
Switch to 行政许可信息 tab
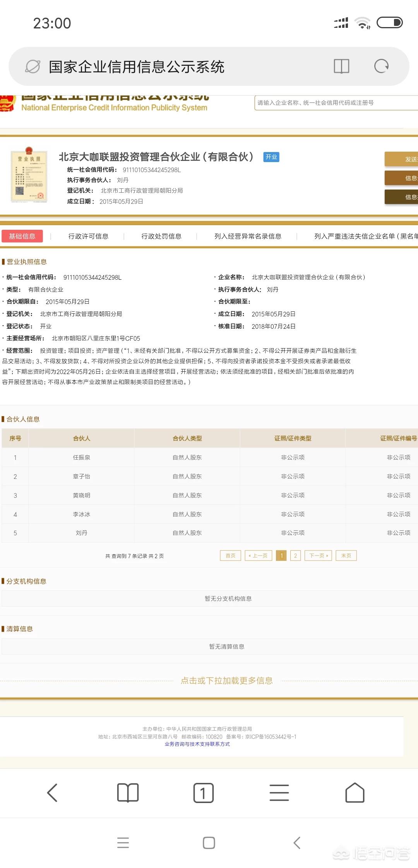click(x=88, y=236)
